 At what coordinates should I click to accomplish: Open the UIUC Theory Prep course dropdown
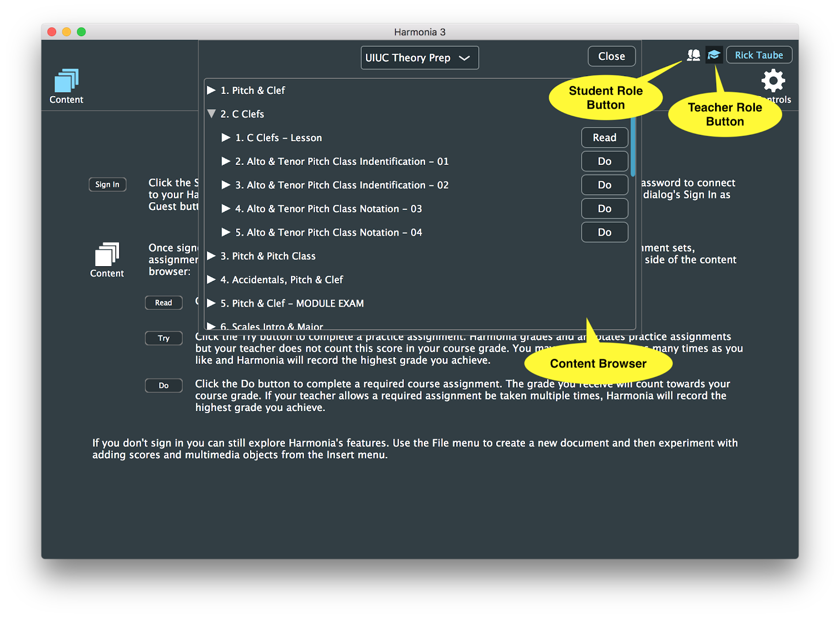[x=419, y=58]
